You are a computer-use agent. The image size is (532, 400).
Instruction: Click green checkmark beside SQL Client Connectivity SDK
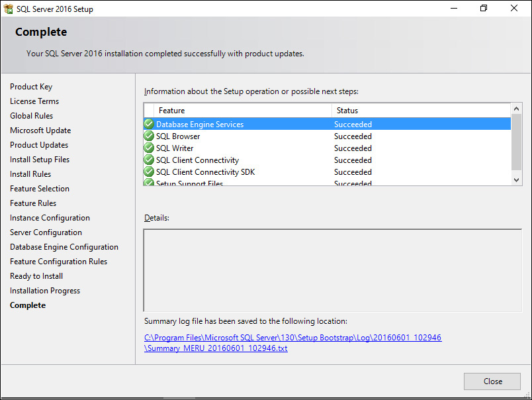[149, 172]
